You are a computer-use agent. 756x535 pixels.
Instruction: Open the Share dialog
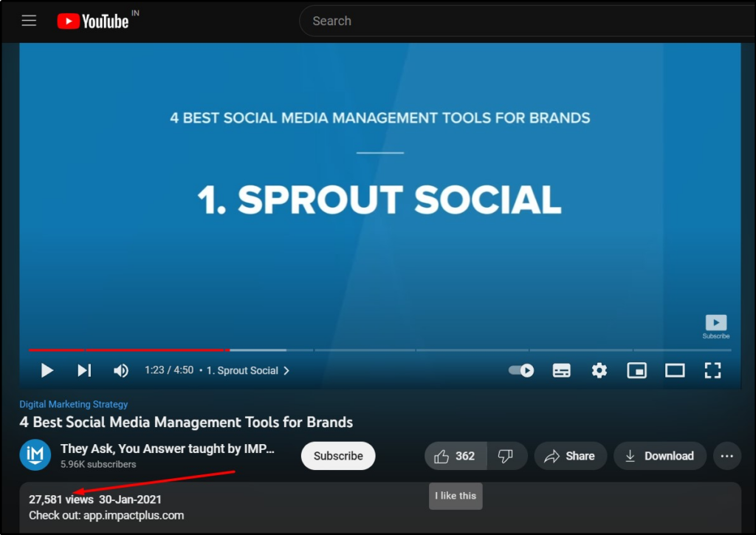coord(570,456)
